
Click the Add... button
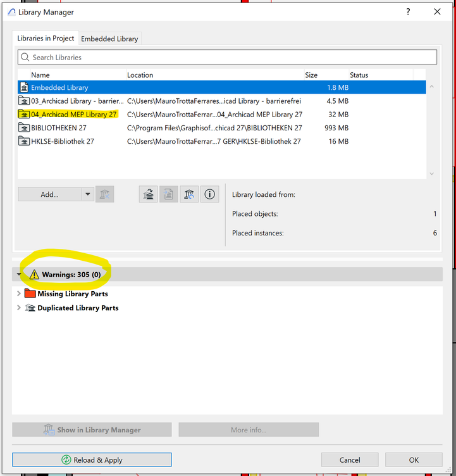tap(50, 194)
